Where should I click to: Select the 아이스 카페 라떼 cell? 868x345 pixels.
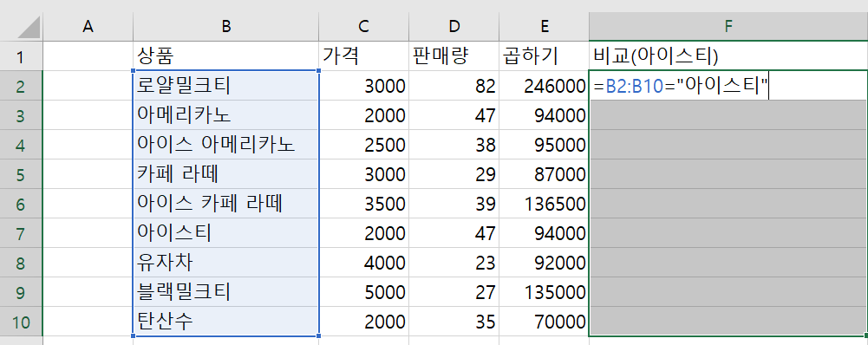(x=225, y=204)
